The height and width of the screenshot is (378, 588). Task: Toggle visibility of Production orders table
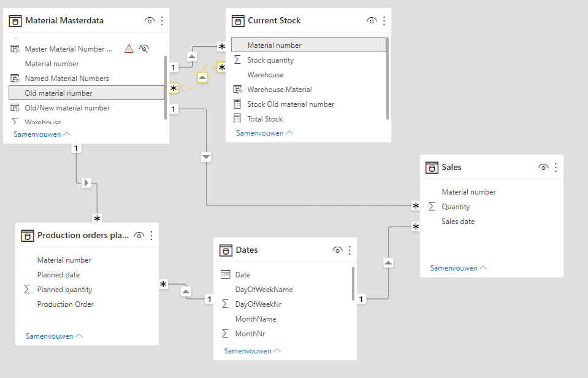[139, 236]
